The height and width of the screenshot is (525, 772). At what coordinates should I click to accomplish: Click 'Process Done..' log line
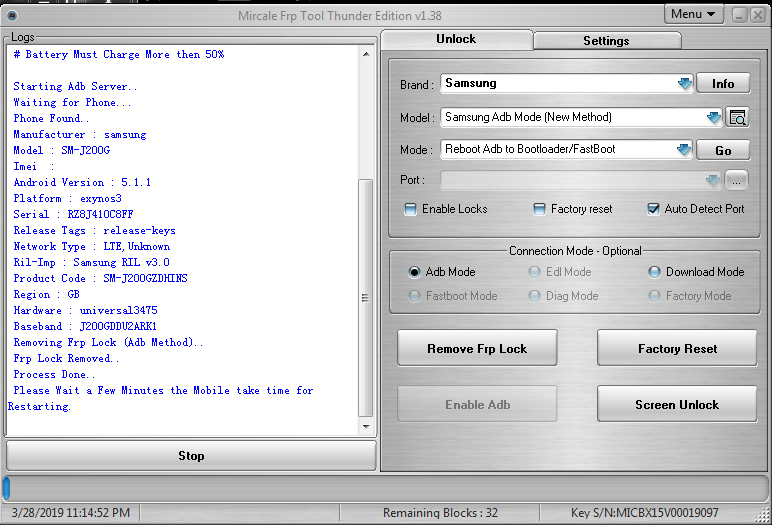(x=54, y=375)
